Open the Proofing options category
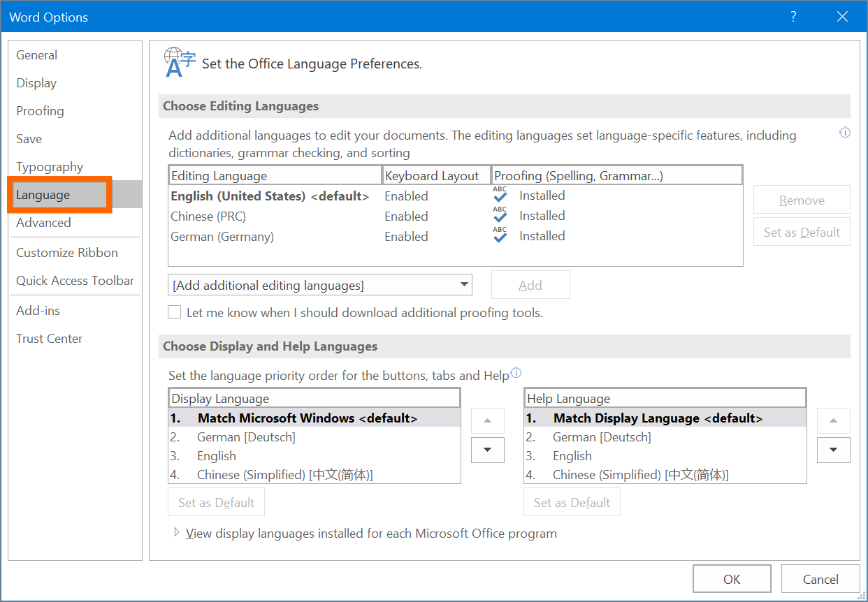The image size is (868, 602). [x=40, y=111]
